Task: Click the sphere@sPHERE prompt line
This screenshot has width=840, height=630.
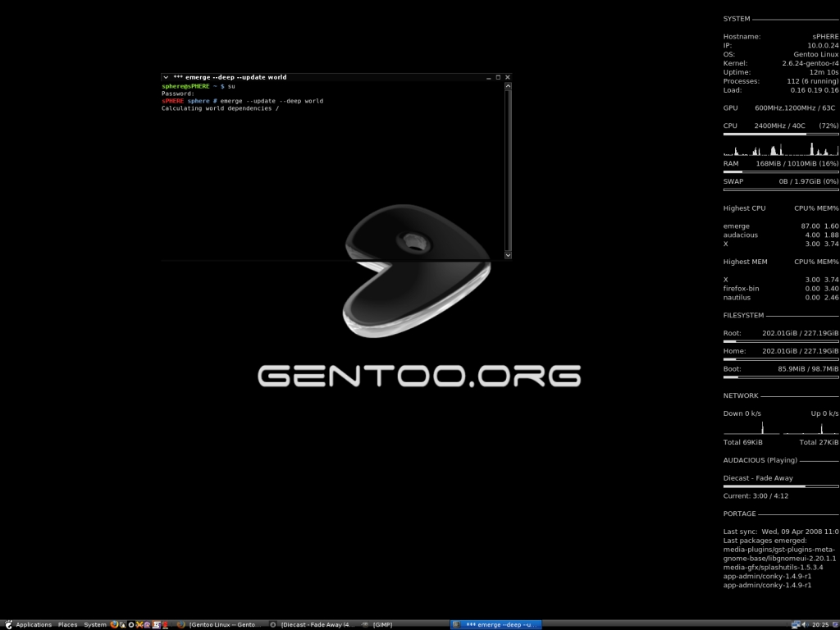Action: click(199, 86)
